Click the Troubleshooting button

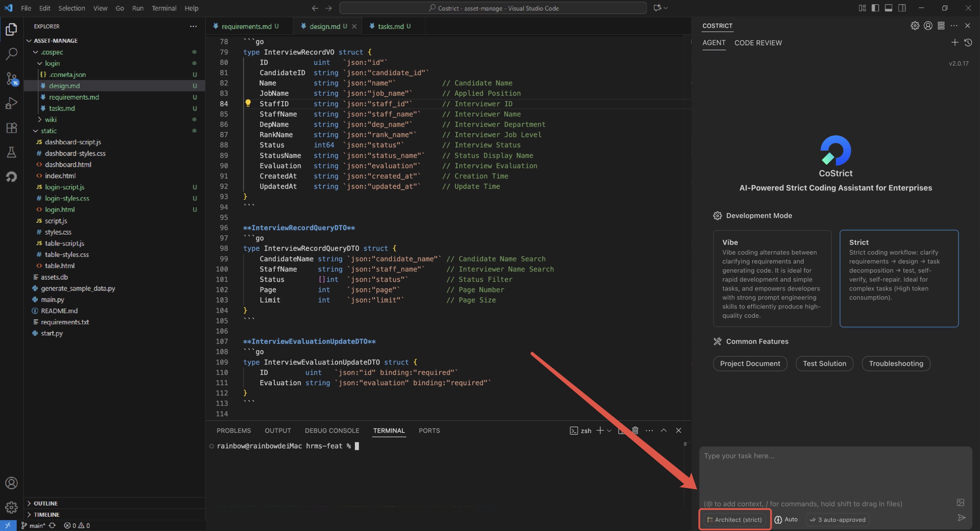pos(896,363)
